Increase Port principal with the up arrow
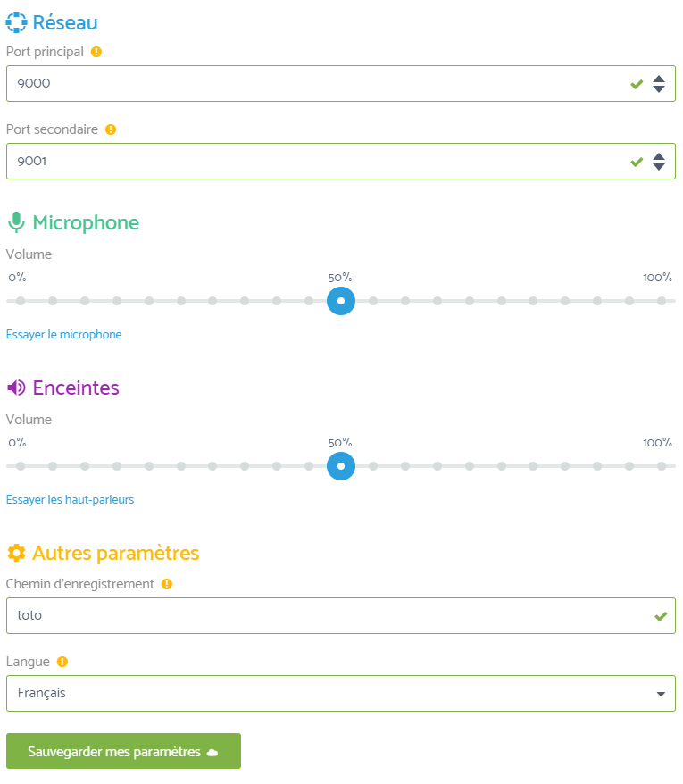 (x=659, y=79)
